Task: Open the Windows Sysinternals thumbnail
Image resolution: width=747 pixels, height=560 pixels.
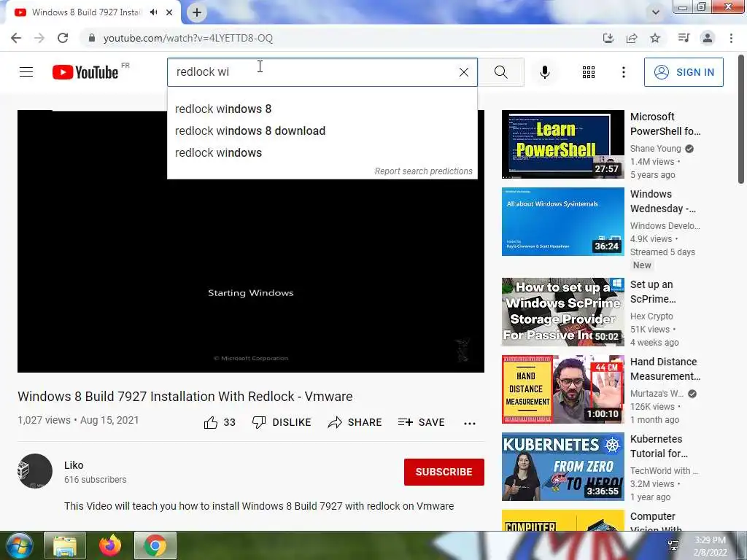Action: coord(562,222)
